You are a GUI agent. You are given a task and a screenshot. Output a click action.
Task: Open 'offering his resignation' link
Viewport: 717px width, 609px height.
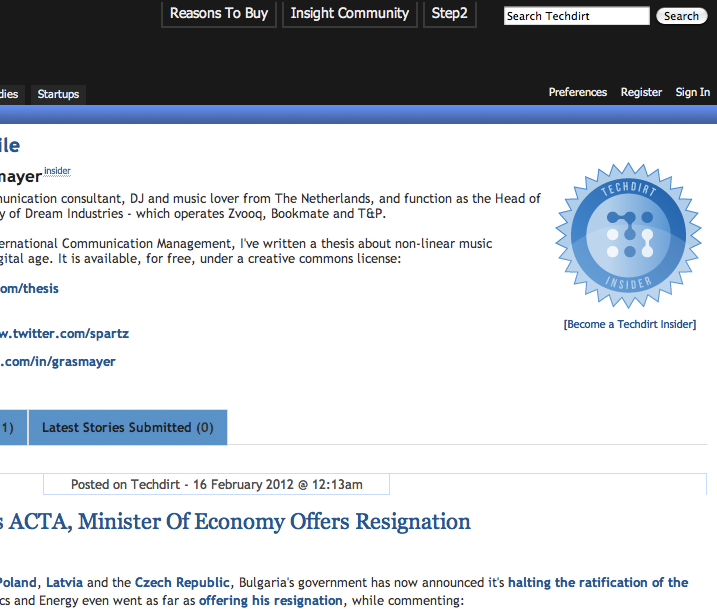tap(271, 600)
